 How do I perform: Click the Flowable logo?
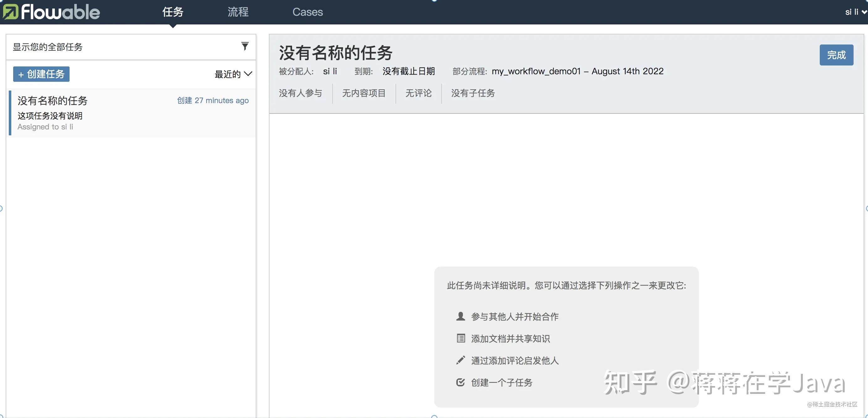pos(50,12)
